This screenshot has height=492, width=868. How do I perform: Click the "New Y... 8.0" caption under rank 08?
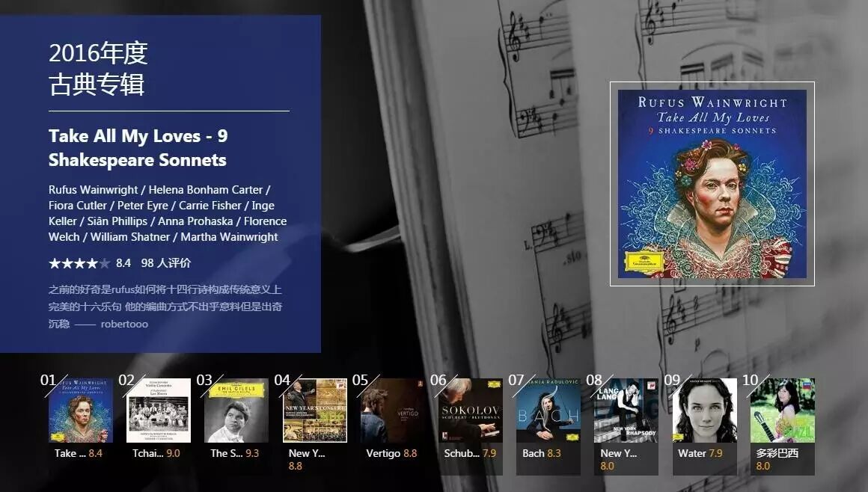click(618, 459)
